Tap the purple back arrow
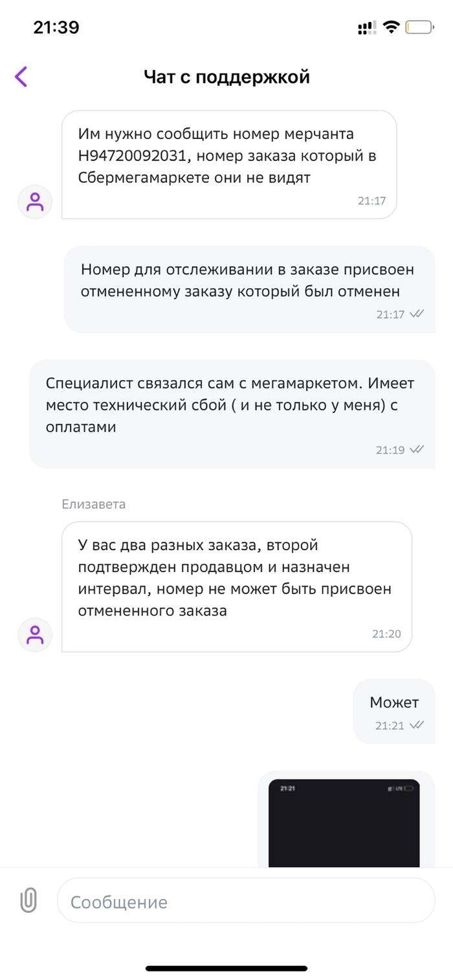The width and height of the screenshot is (453, 980). point(21,77)
